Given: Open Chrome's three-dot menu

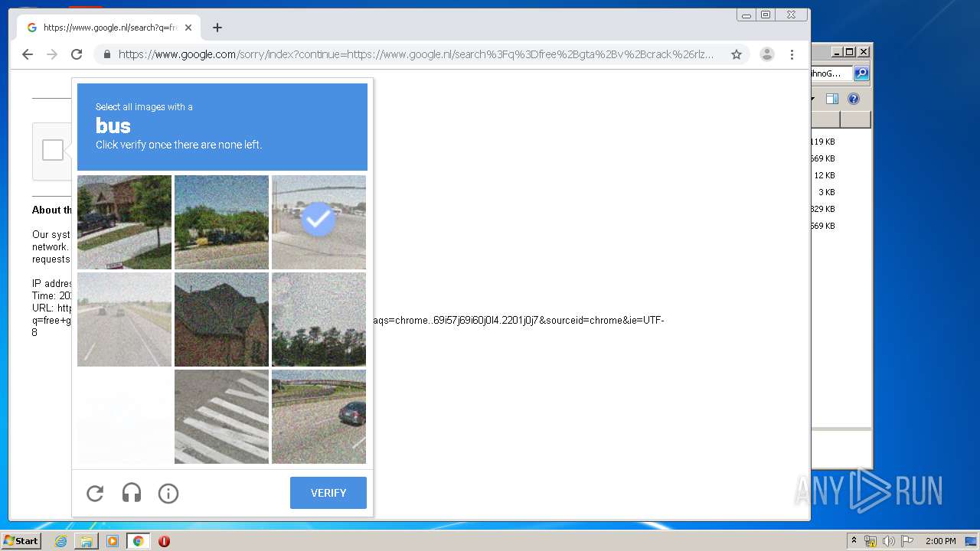Looking at the screenshot, I should click(x=792, y=54).
